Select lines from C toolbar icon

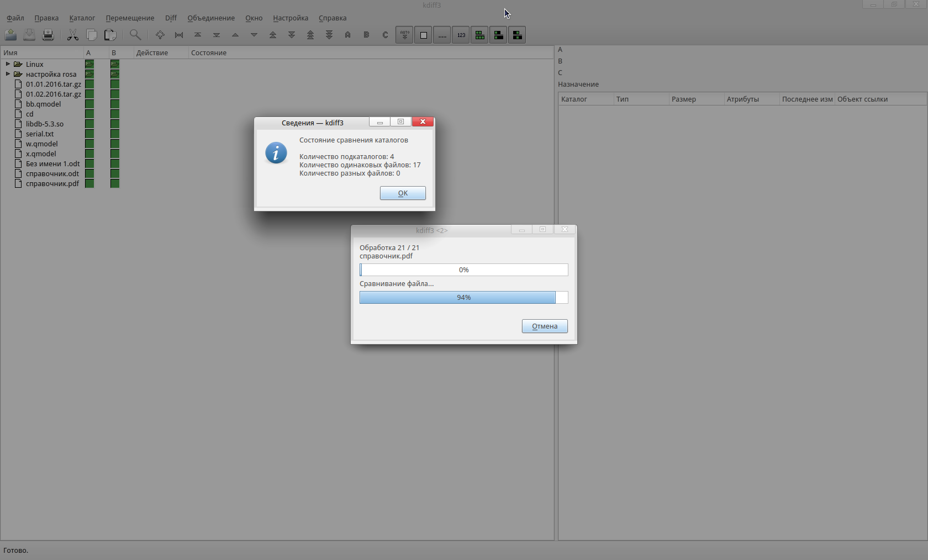point(386,35)
